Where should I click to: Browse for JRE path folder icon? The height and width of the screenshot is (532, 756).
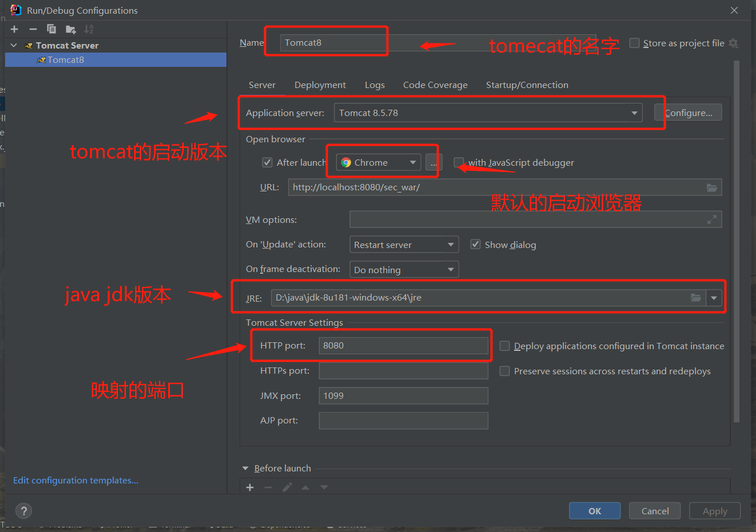pos(696,298)
